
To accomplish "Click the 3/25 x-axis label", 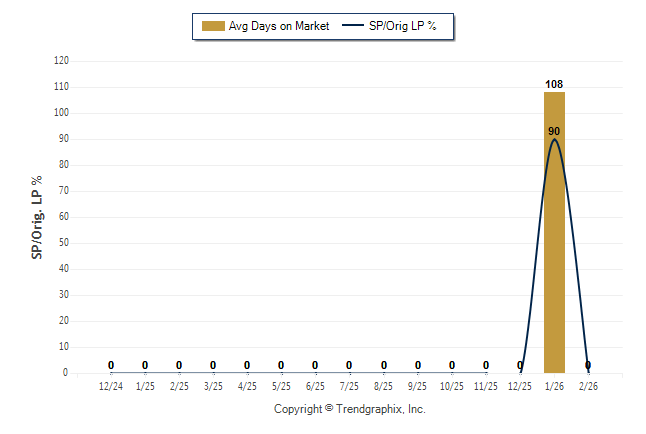I will click(213, 385).
